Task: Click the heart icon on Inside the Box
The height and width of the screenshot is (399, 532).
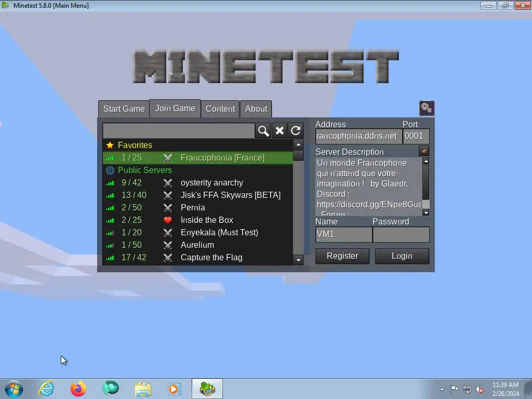Action: (168, 220)
